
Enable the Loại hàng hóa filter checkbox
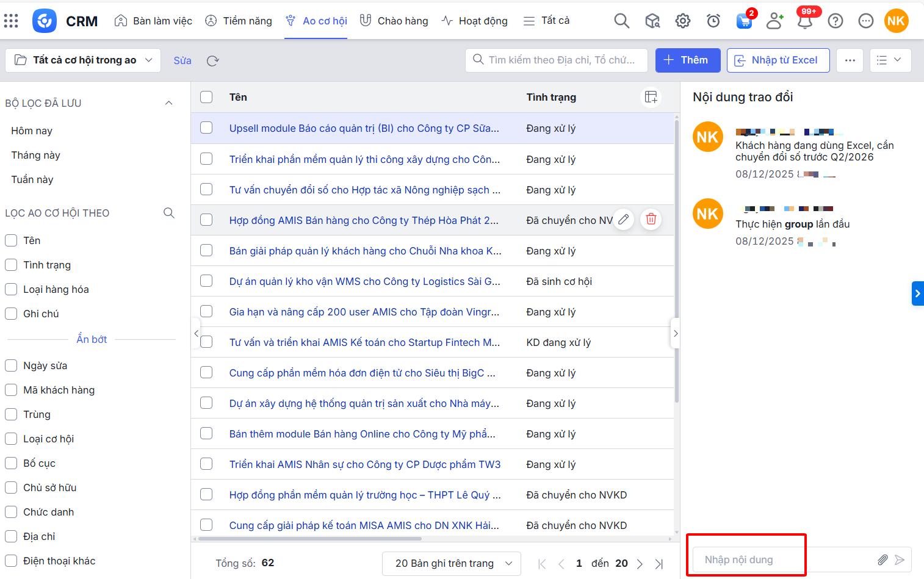point(11,289)
